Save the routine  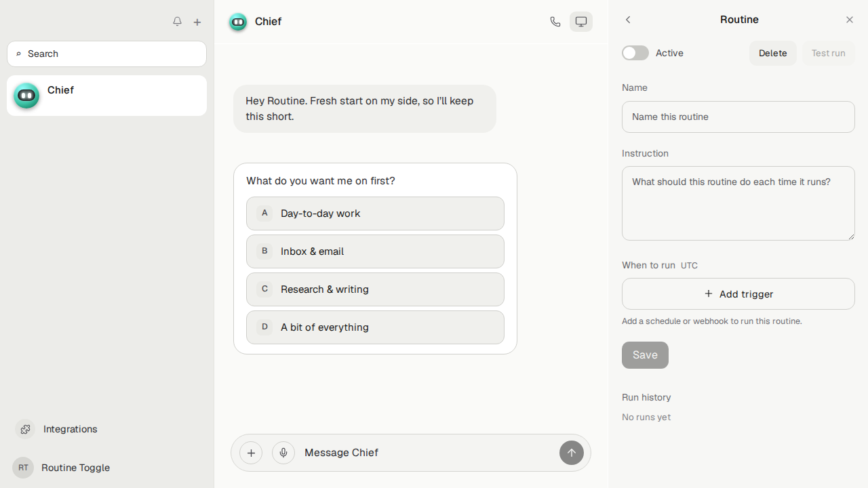tap(645, 355)
